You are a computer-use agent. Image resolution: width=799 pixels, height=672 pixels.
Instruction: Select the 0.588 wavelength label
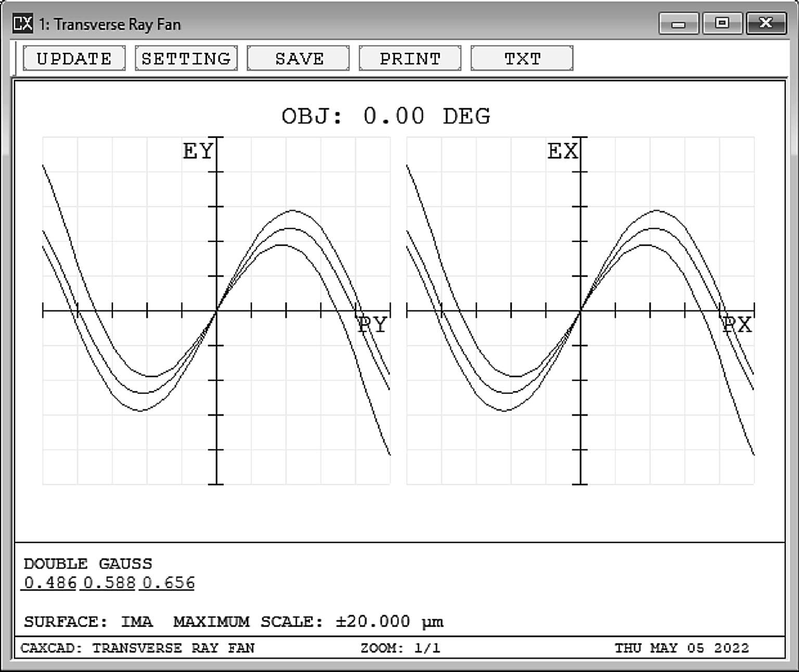click(x=109, y=583)
